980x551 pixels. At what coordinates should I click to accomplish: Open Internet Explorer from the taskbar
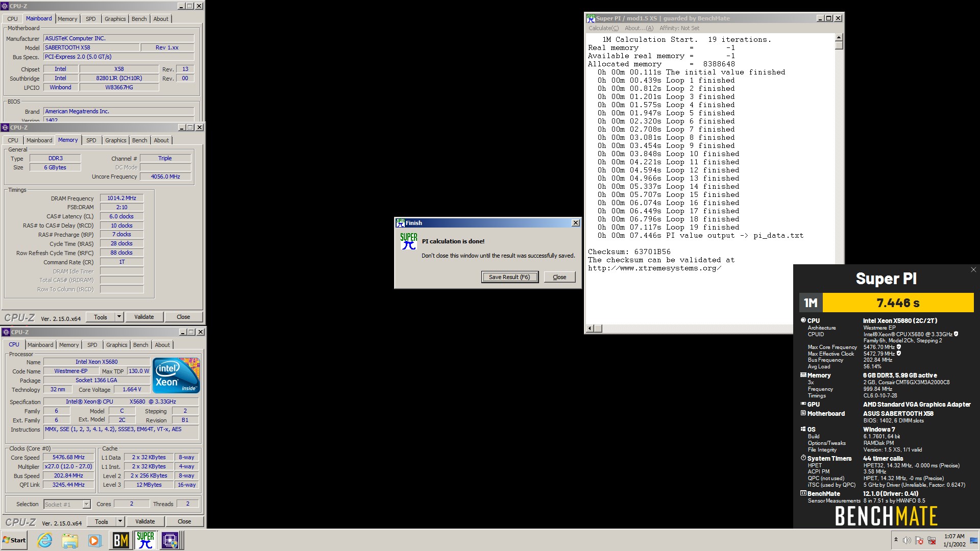pos(45,540)
